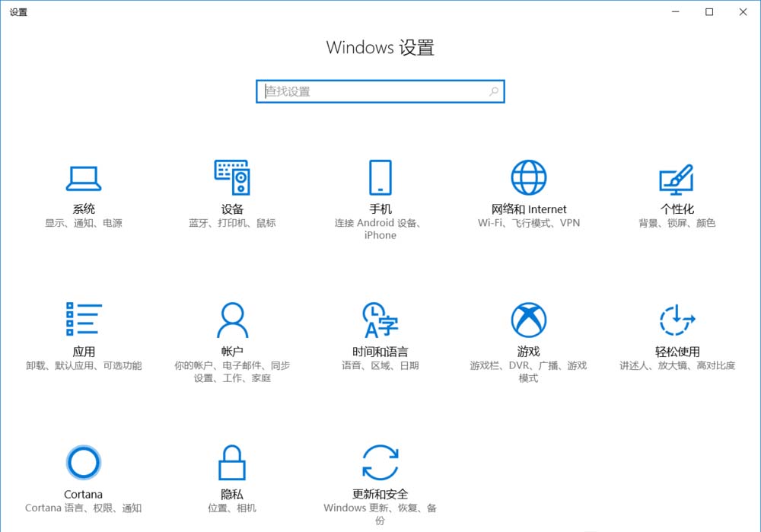This screenshot has height=532, width=761.
Task: Click the 系统 label
Action: pyautogui.click(x=84, y=209)
